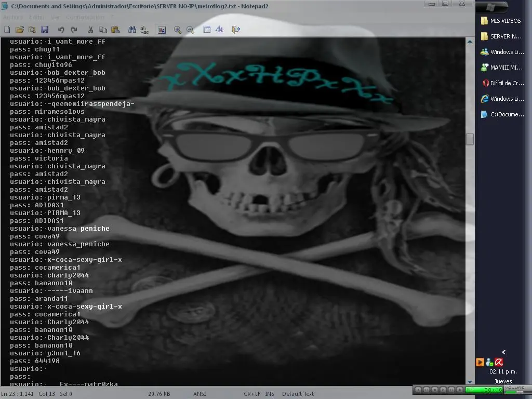
Task: Redo the last undone edit
Action: tap(74, 30)
